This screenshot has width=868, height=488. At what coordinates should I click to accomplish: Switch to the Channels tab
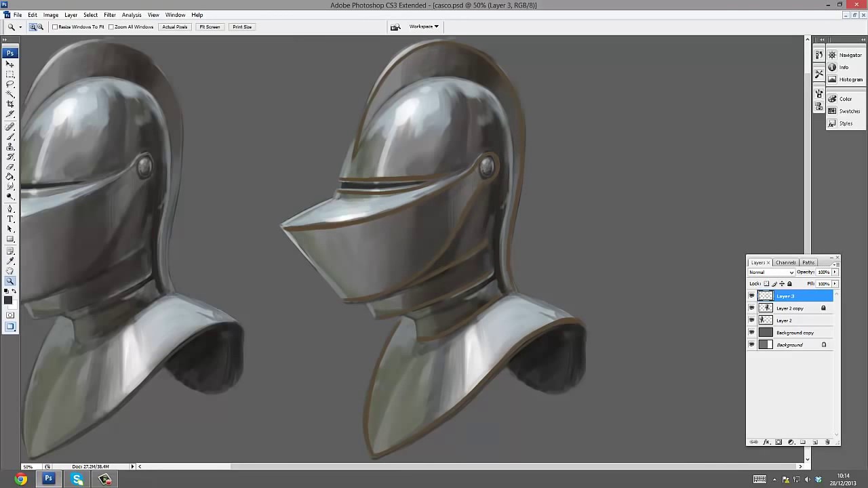pos(785,262)
